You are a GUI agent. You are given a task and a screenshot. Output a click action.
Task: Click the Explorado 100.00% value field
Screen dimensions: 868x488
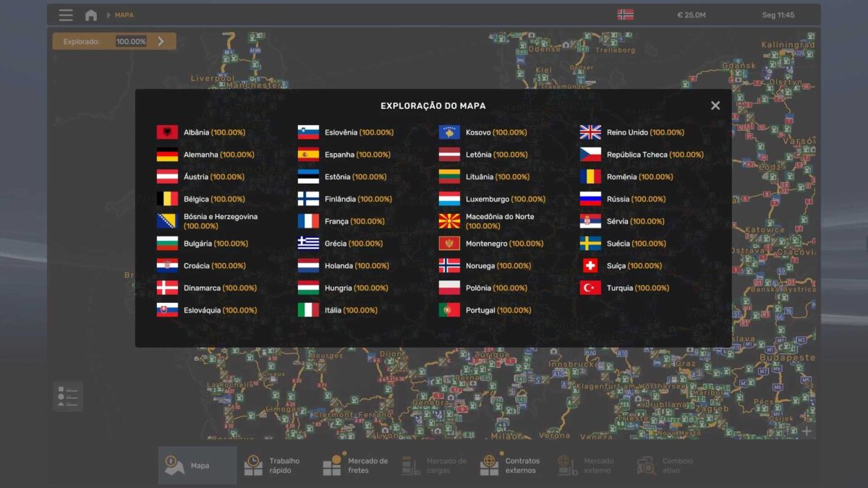tap(131, 41)
